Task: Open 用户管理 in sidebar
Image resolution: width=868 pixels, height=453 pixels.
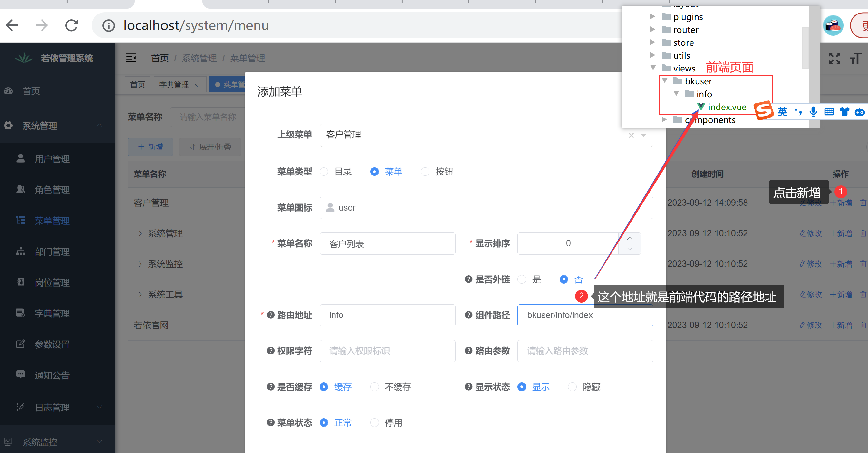Action: [x=52, y=159]
